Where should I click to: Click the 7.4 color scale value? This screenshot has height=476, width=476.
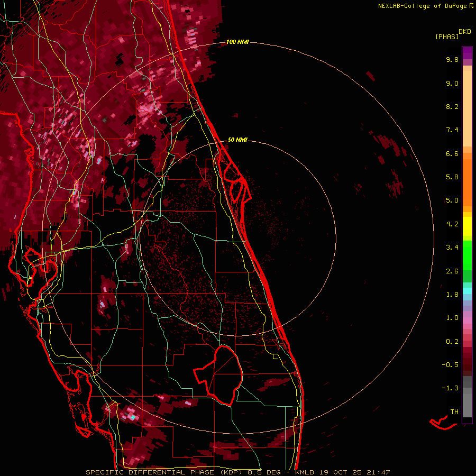[x=452, y=130]
